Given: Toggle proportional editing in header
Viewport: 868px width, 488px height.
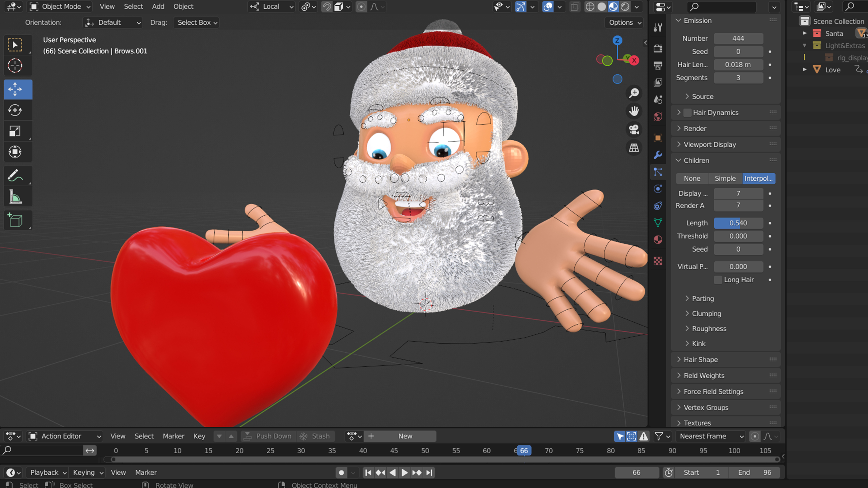Looking at the screenshot, I should (x=361, y=7).
